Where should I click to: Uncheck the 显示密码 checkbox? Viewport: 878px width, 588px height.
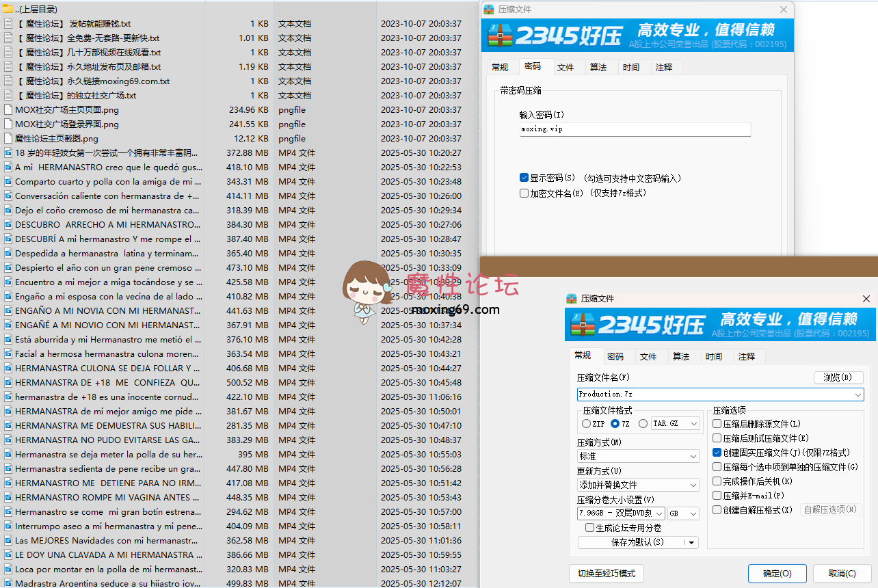pyautogui.click(x=524, y=178)
